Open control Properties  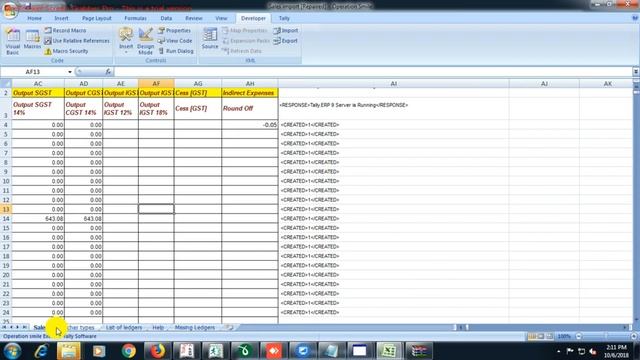click(x=174, y=31)
